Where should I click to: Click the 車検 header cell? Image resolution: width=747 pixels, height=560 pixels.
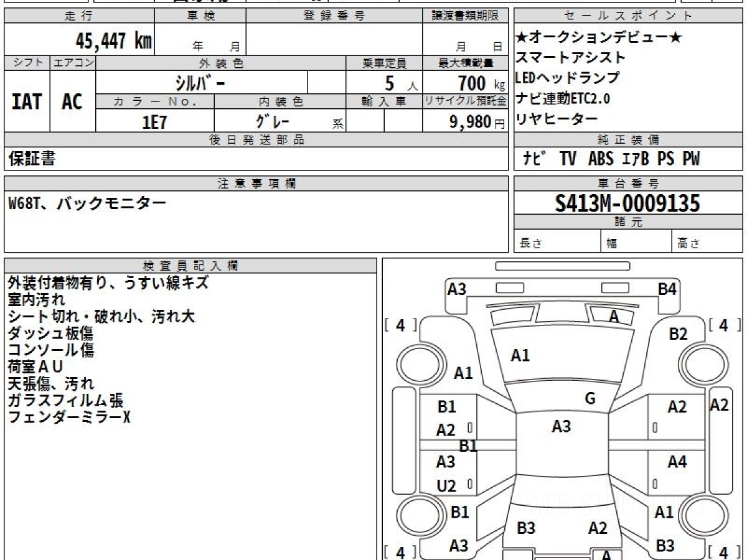(200, 16)
